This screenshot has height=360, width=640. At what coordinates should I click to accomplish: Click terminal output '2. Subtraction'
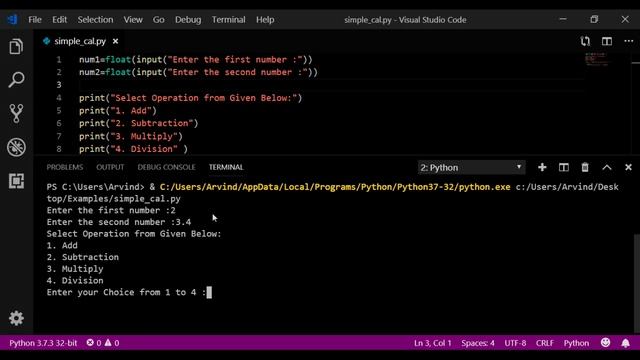click(x=82, y=257)
